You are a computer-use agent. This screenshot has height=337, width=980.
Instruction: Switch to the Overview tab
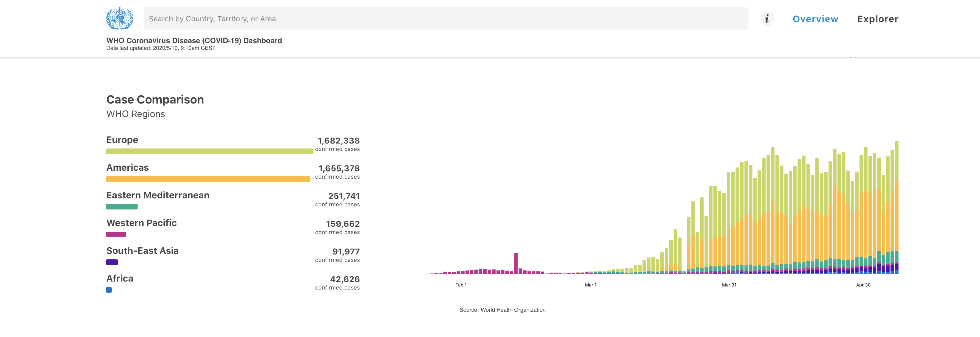click(815, 19)
